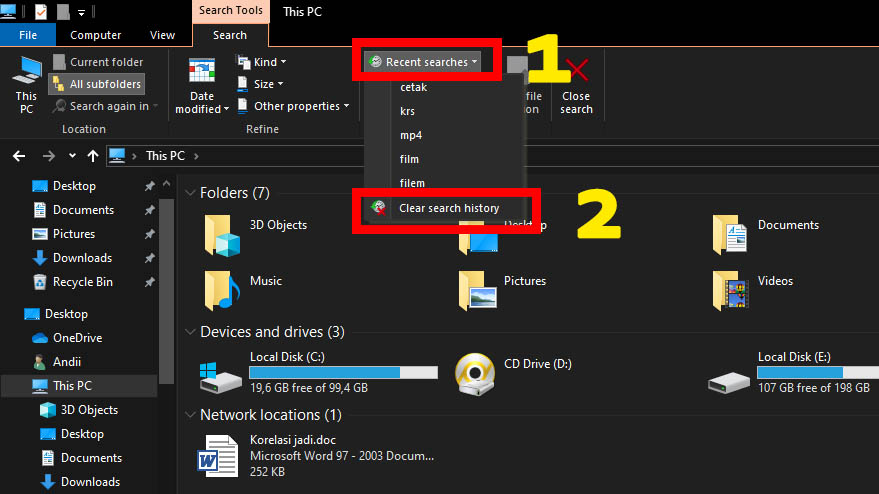
Task: Select the Documents folder in main pane
Action: pyautogui.click(x=730, y=234)
